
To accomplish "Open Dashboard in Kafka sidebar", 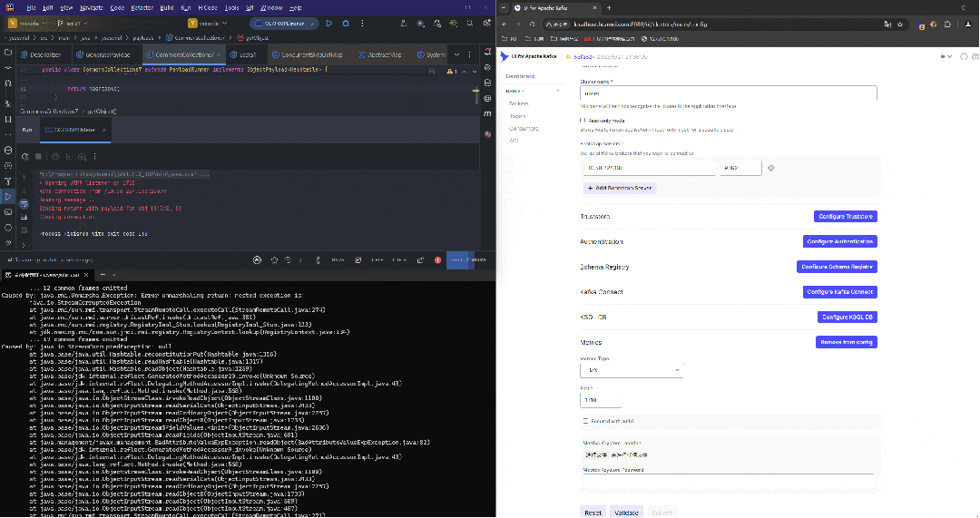I will (x=520, y=76).
